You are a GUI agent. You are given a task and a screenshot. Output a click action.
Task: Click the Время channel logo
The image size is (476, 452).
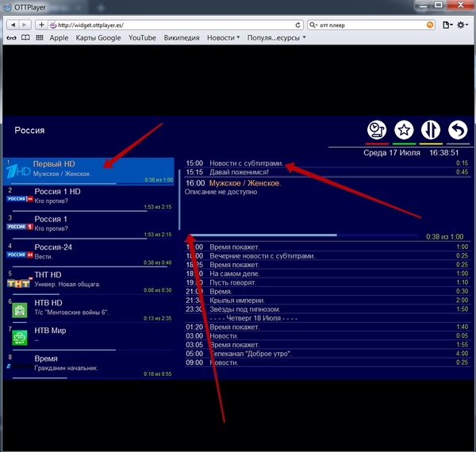[x=20, y=366]
